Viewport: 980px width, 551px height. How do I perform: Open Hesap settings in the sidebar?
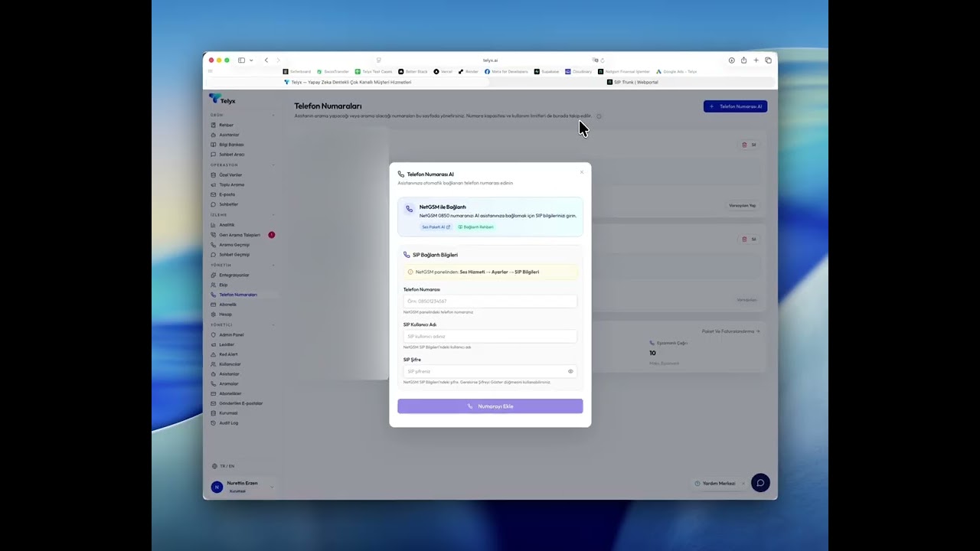(x=226, y=315)
